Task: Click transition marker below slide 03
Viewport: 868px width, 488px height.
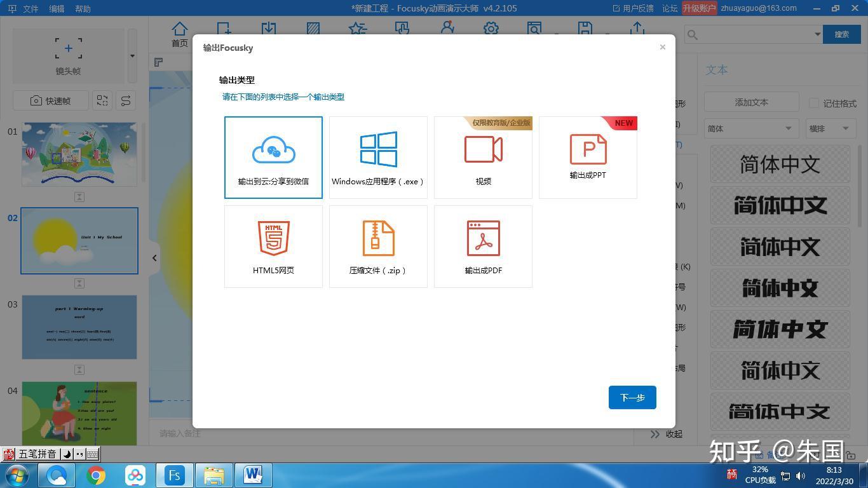Action: [x=79, y=370]
